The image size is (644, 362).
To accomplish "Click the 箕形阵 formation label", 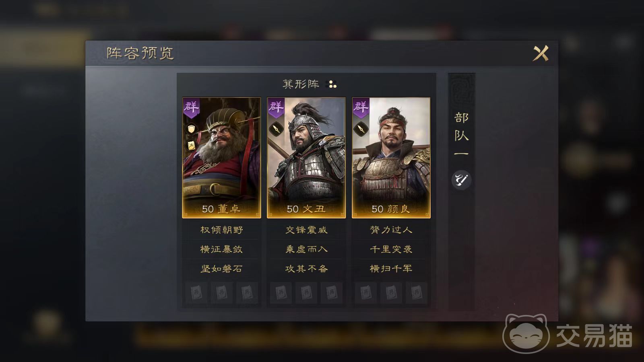I will 301,84.
